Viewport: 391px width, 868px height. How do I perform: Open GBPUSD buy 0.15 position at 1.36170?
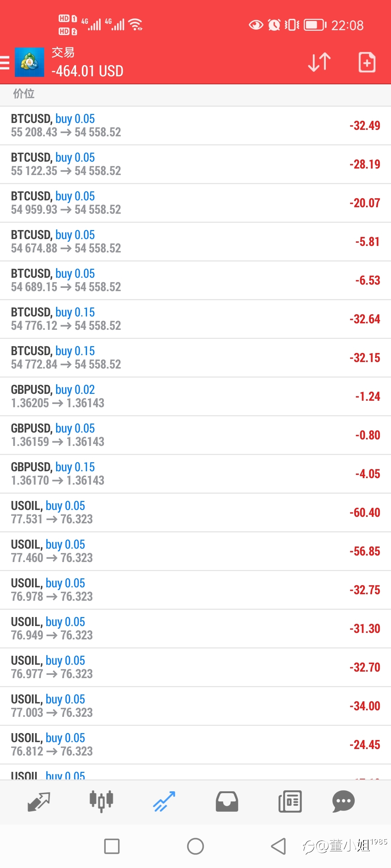tap(195, 474)
